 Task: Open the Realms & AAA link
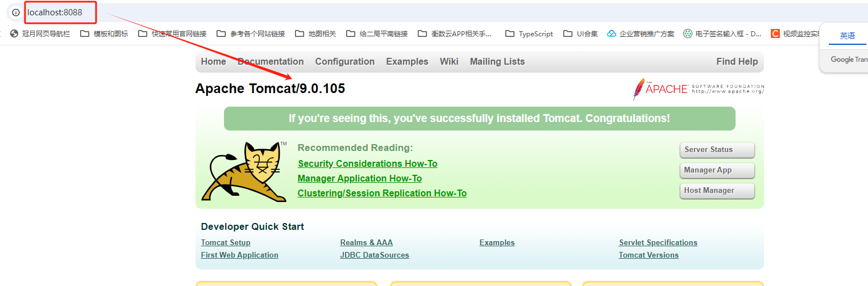[x=367, y=243]
